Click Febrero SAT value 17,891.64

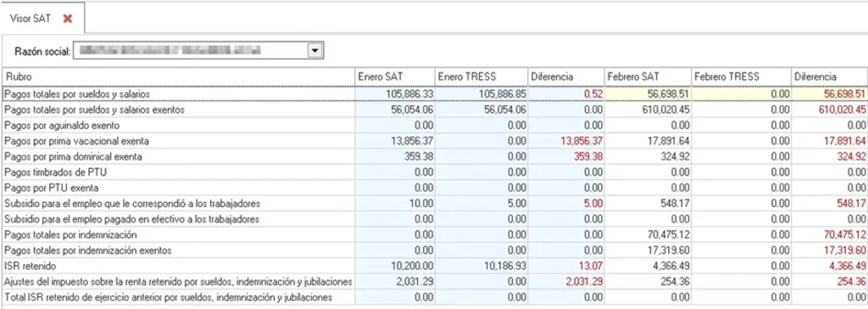pyautogui.click(x=668, y=141)
